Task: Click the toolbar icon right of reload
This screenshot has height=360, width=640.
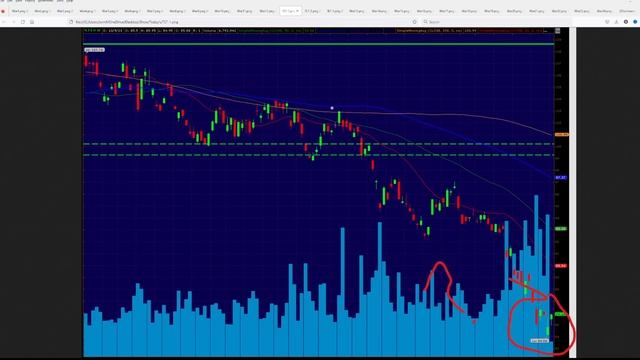Action: click(32, 22)
